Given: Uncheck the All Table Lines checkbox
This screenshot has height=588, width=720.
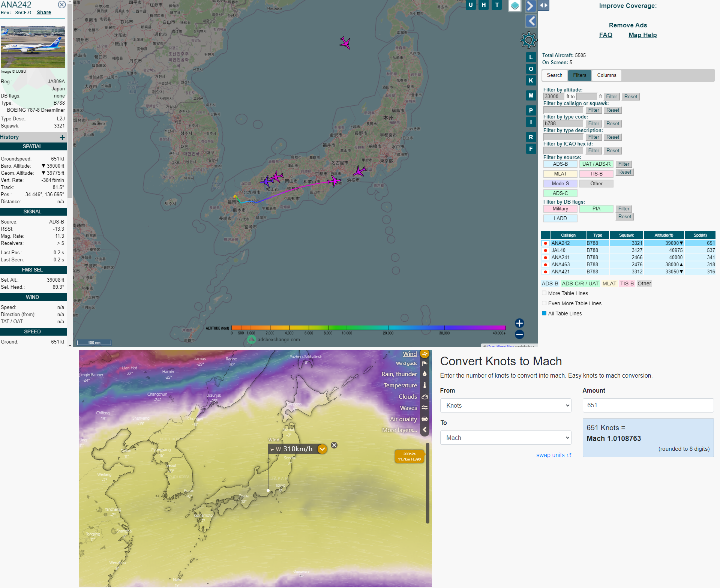Looking at the screenshot, I should (544, 313).
